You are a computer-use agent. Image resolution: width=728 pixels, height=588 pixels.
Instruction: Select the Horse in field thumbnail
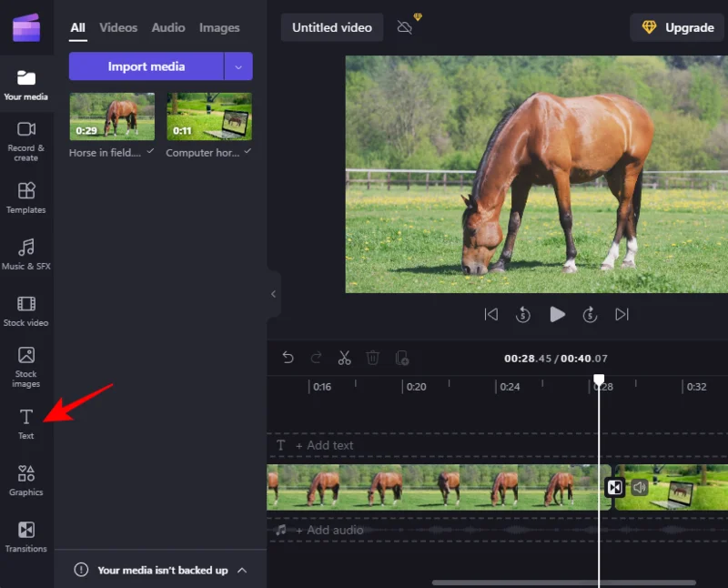coord(111,117)
